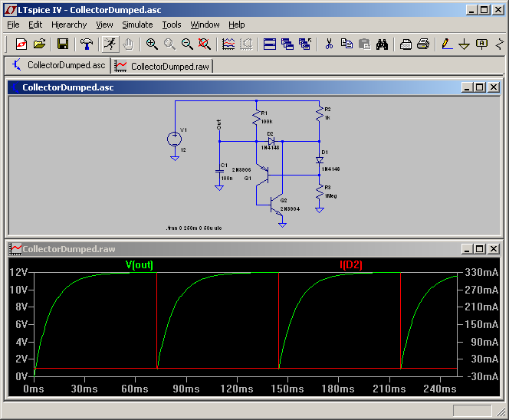Click the Print Setup toolbar icon
Viewport: 509px width, 420px height.
point(406,44)
